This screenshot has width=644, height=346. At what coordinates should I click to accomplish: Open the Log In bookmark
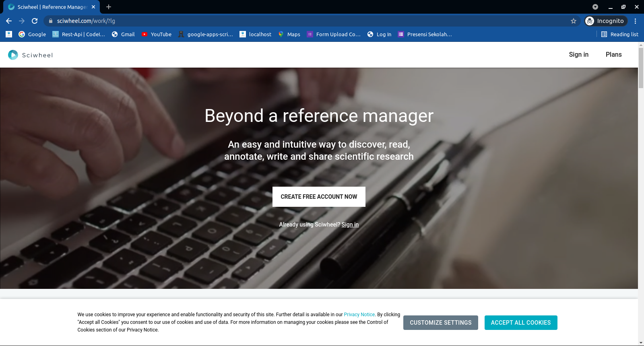pyautogui.click(x=379, y=34)
